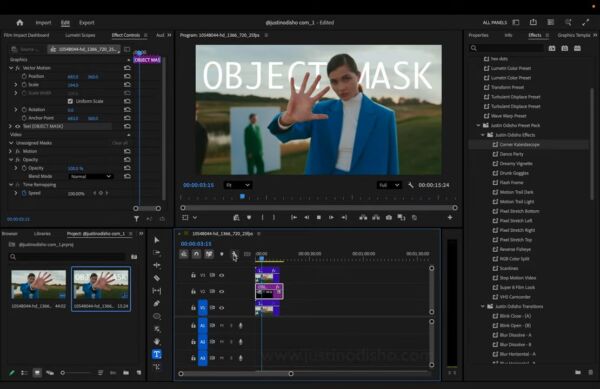Switch to Properties panel tab
Image resolution: width=600 pixels, height=389 pixels.
tap(478, 35)
